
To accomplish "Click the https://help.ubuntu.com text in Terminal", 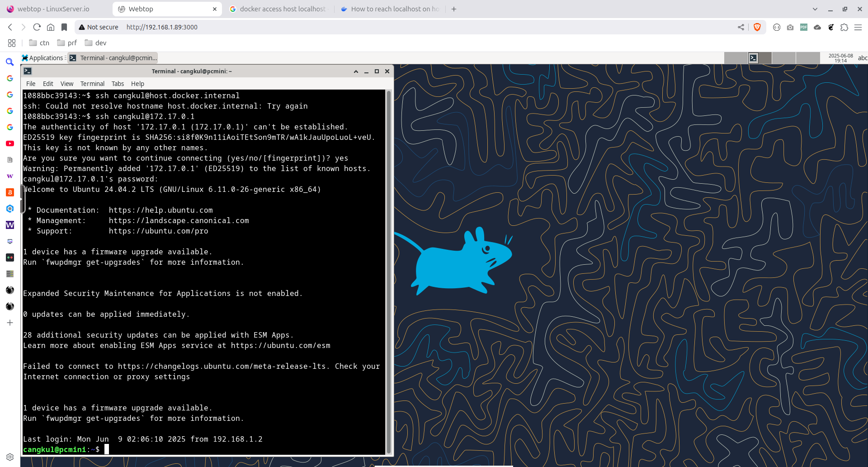I will pos(160,210).
